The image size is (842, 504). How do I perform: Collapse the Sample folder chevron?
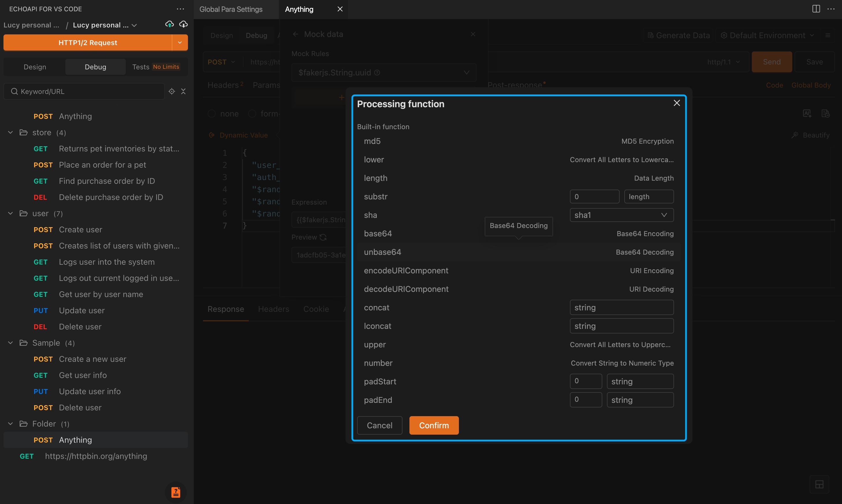[x=10, y=343]
